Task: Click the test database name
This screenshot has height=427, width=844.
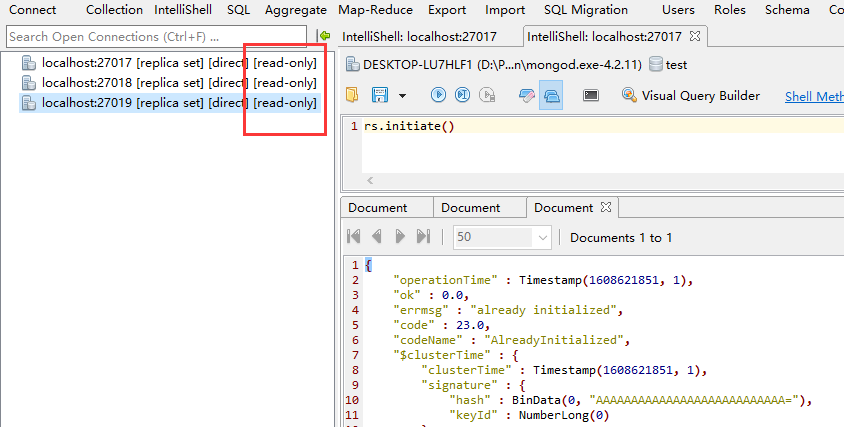Action: [676, 65]
